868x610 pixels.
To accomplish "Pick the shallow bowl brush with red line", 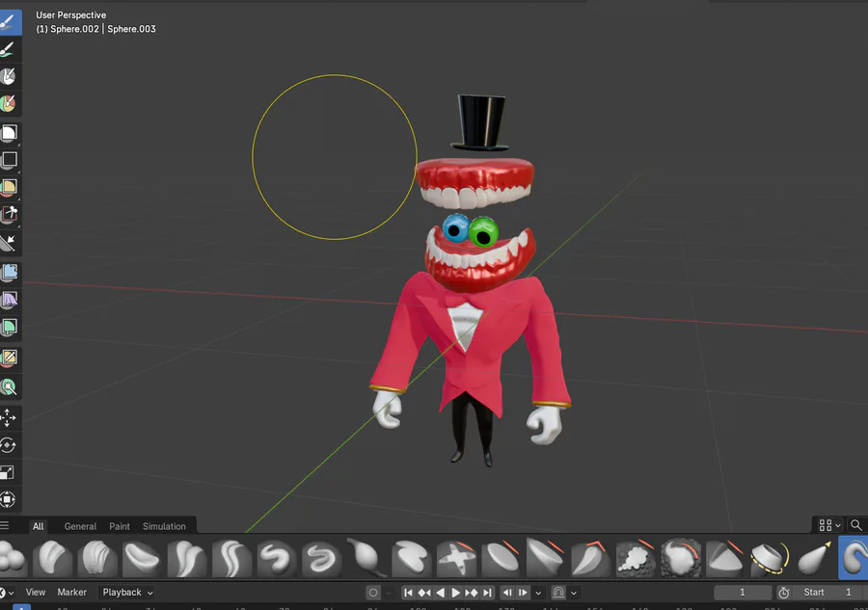I will point(546,557).
